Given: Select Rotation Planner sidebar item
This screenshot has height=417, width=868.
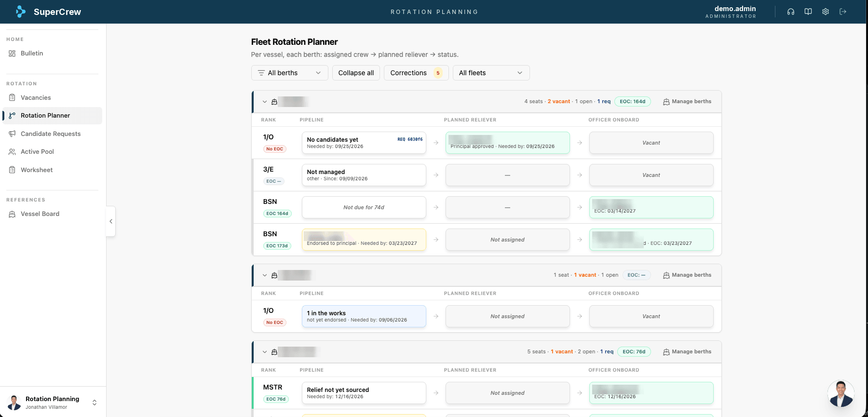Looking at the screenshot, I should pyautogui.click(x=52, y=116).
